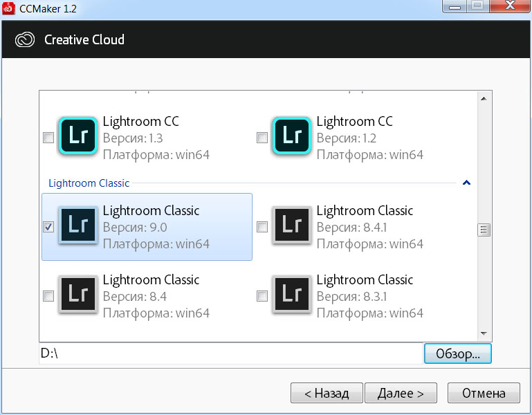
Task: Collapse the Lightroom Classic group chevron
Action: tap(466, 183)
